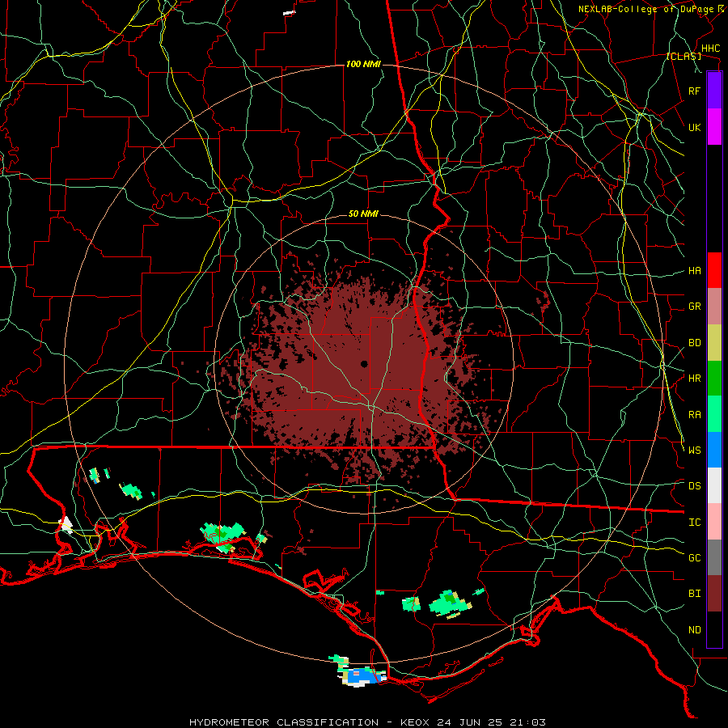Click the IC light pink legend swatch
The height and width of the screenshot is (728, 728).
714,522
